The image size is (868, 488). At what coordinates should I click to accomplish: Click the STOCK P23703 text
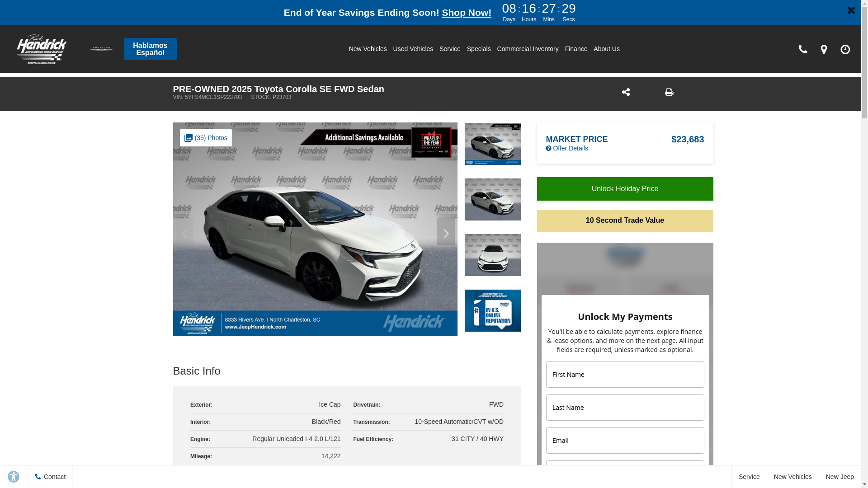271,97
